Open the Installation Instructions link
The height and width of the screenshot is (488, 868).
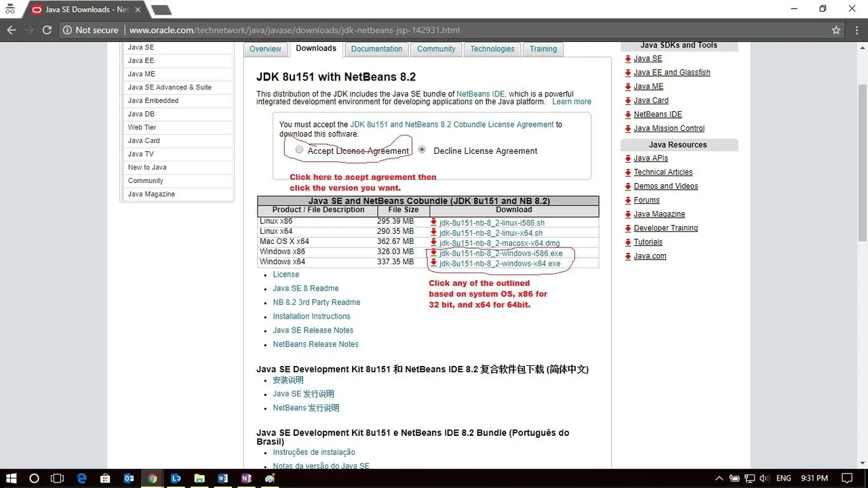[311, 317]
